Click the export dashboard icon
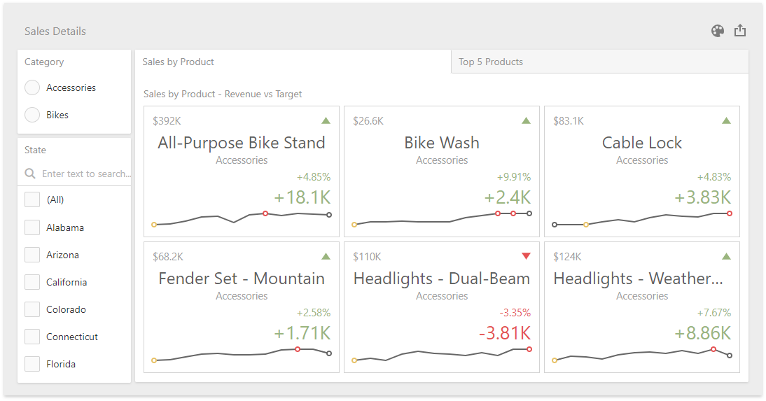Viewport: 766px width, 401px height. pos(740,31)
